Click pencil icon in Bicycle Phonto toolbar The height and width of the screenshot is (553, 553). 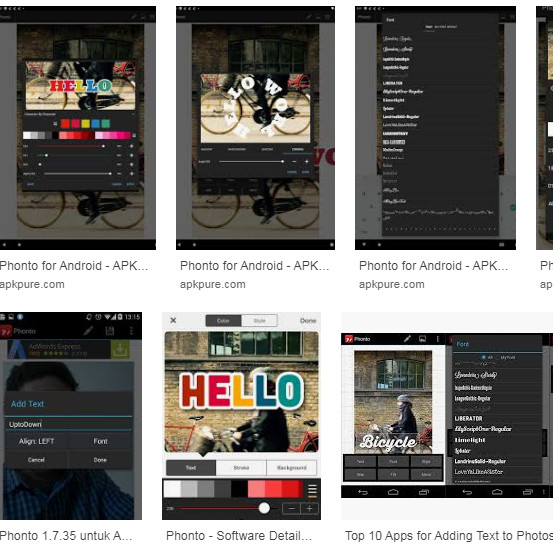tap(407, 339)
